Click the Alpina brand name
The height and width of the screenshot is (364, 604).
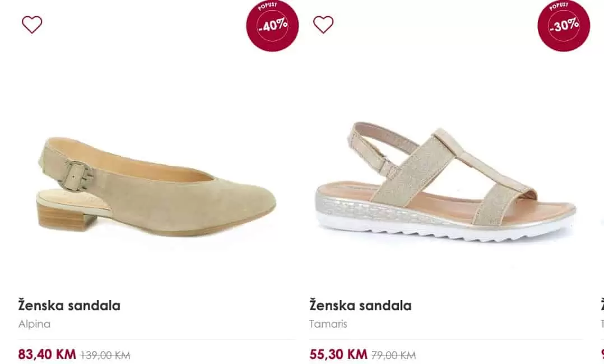[x=33, y=324]
